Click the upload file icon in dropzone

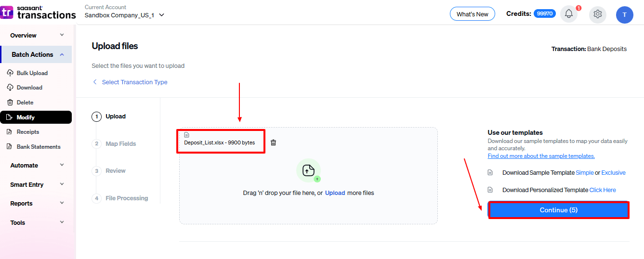click(x=308, y=170)
